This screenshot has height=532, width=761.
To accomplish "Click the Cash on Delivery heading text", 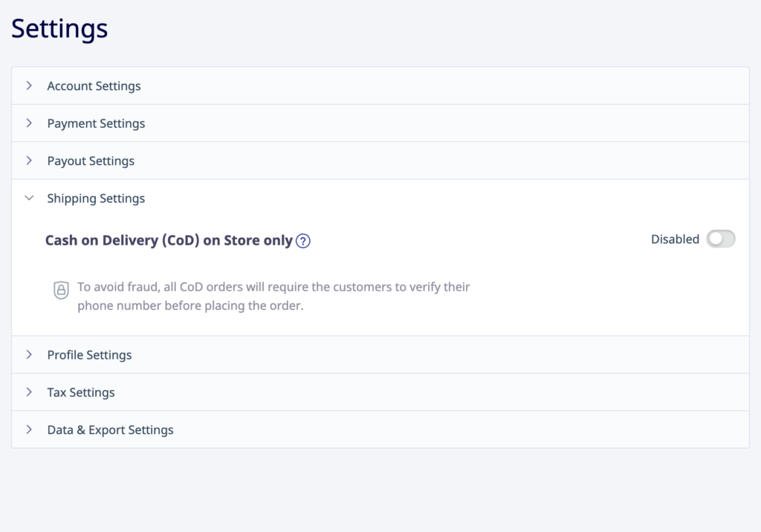I will pyautogui.click(x=169, y=241).
